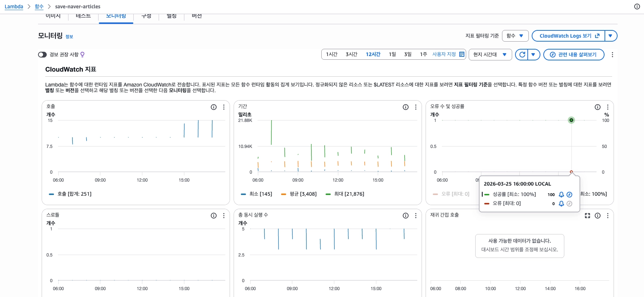This screenshot has height=297, width=644.
Task: Enlarge the 재귀 간접 호출 chart to fullscreen
Action: tap(587, 216)
